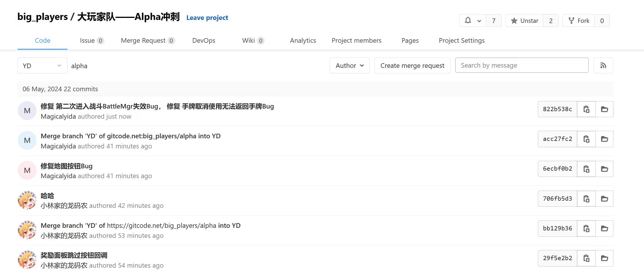Open the big_players group link
This screenshot has height=274, width=644.
[x=43, y=17]
